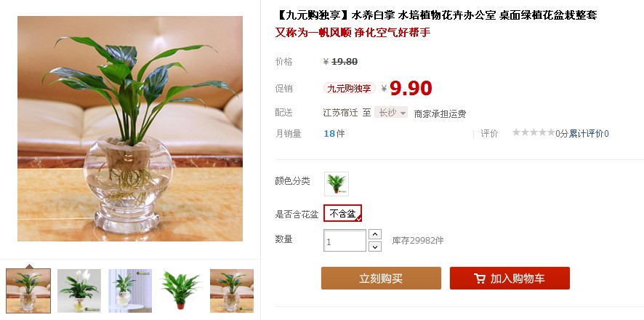644x320 pixels.
Task: Click the main product image
Action: [130, 129]
